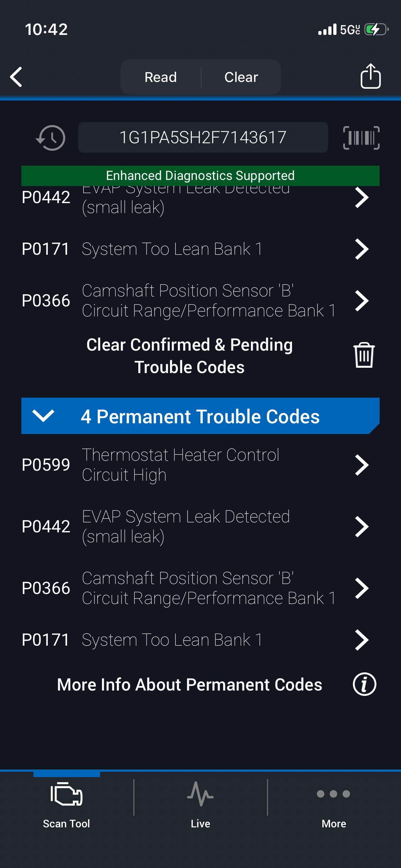Screen dimensions: 401x868
Task: Open the permanent P0171 System Too Lean chevron
Action: coord(362,640)
